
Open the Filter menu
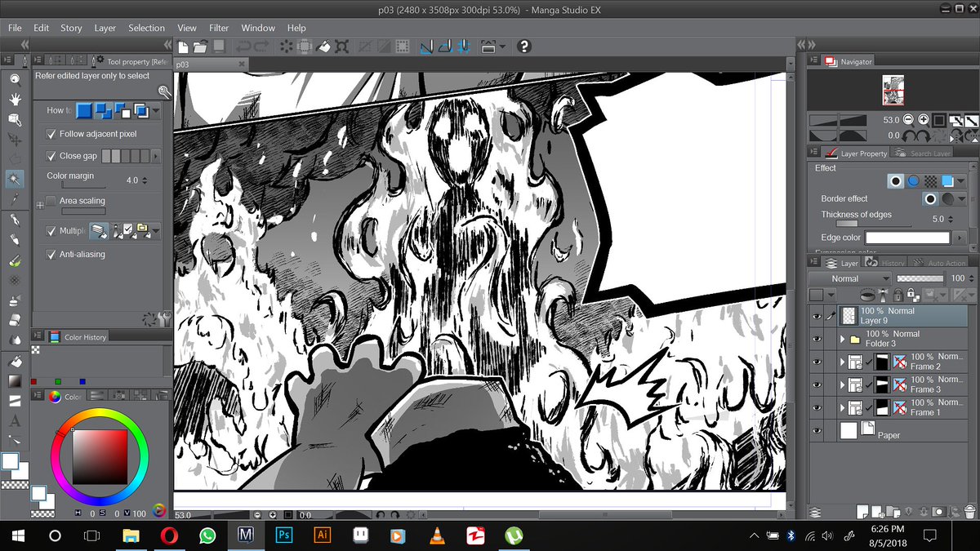(219, 28)
